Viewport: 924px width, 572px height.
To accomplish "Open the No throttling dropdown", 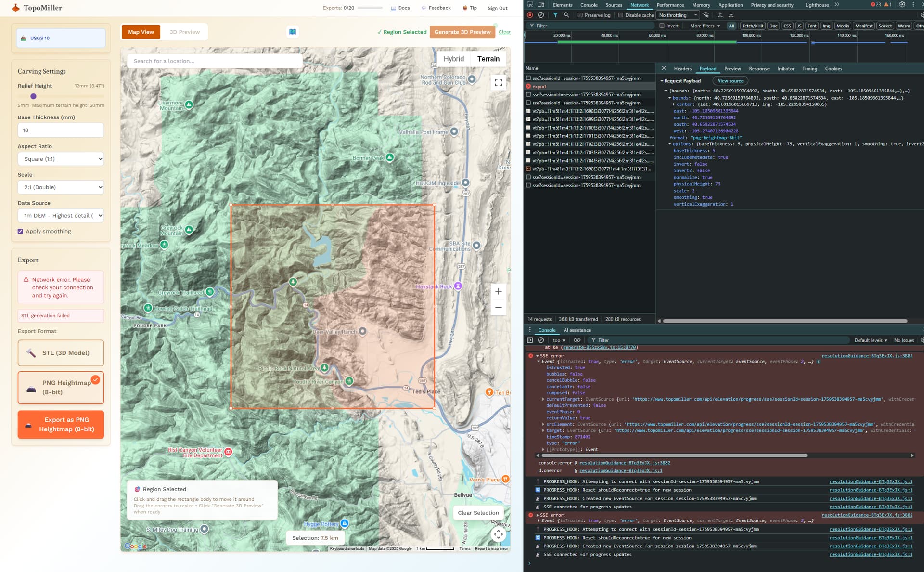I will pyautogui.click(x=678, y=15).
